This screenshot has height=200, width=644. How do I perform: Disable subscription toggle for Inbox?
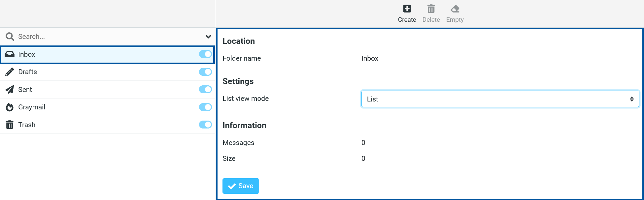click(205, 54)
